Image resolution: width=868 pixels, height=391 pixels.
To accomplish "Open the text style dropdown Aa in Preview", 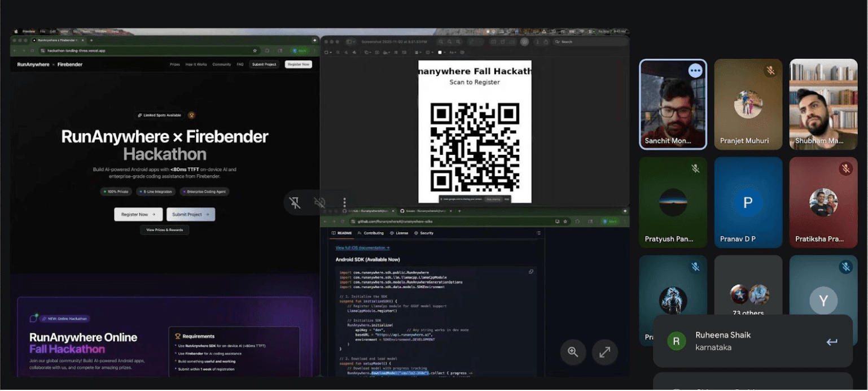I will [x=453, y=52].
